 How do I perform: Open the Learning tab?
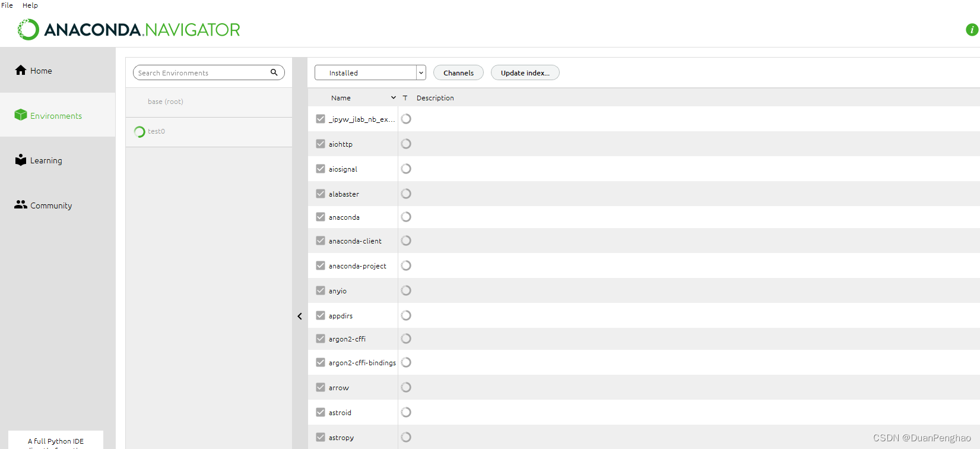[x=58, y=160]
